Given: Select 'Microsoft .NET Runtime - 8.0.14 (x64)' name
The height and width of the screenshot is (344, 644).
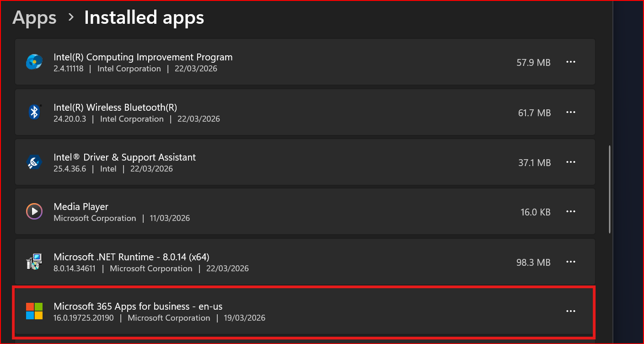Looking at the screenshot, I should coord(132,257).
